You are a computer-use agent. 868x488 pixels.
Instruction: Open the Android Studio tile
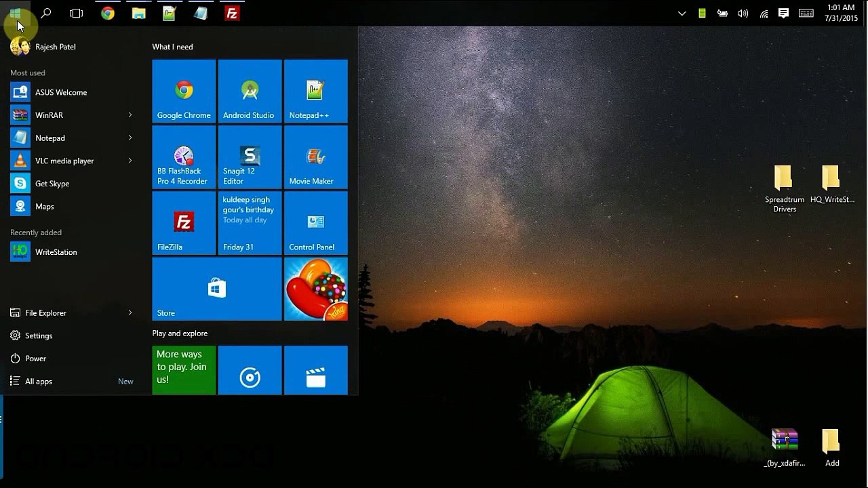250,91
